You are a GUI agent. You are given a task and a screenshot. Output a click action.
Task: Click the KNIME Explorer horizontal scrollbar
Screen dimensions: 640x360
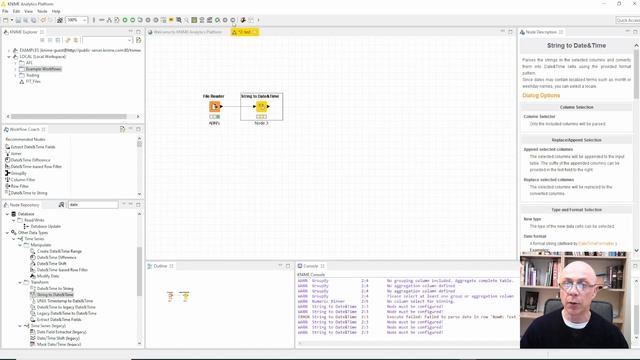click(x=69, y=116)
